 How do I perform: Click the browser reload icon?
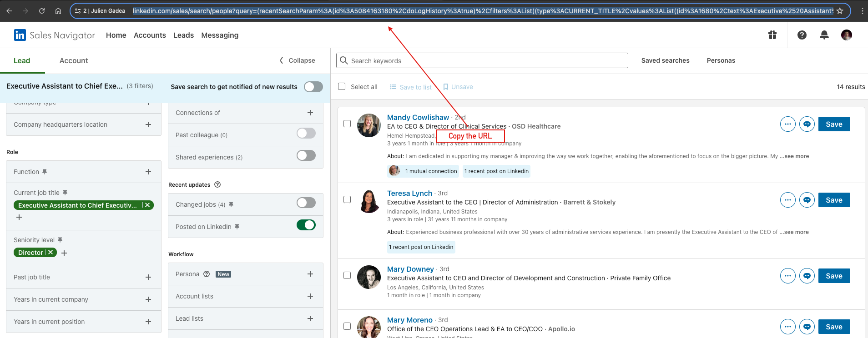[x=42, y=11]
